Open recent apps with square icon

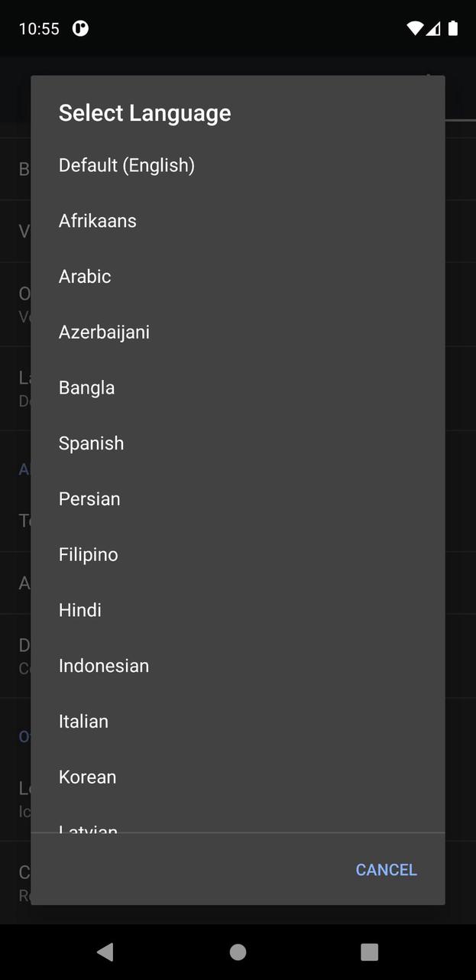tap(370, 952)
